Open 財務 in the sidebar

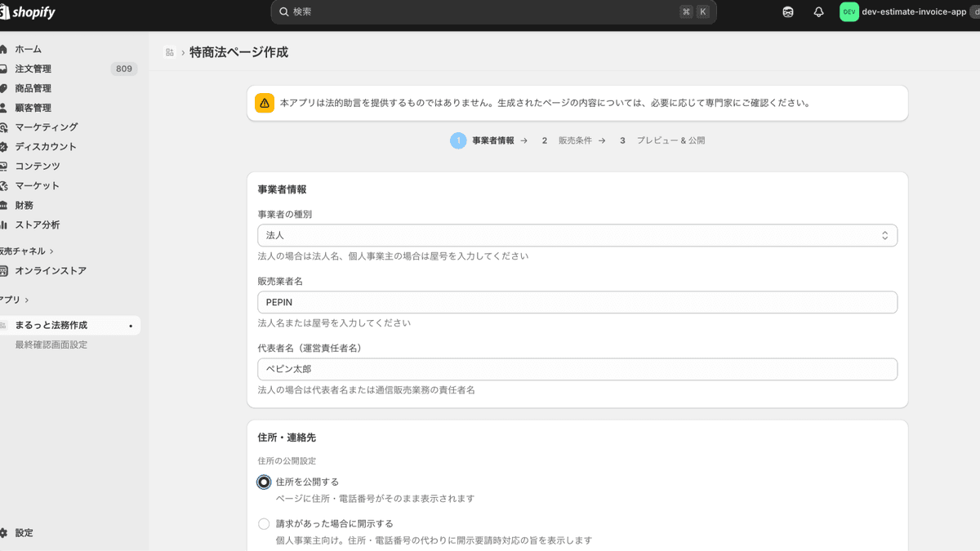coord(26,205)
